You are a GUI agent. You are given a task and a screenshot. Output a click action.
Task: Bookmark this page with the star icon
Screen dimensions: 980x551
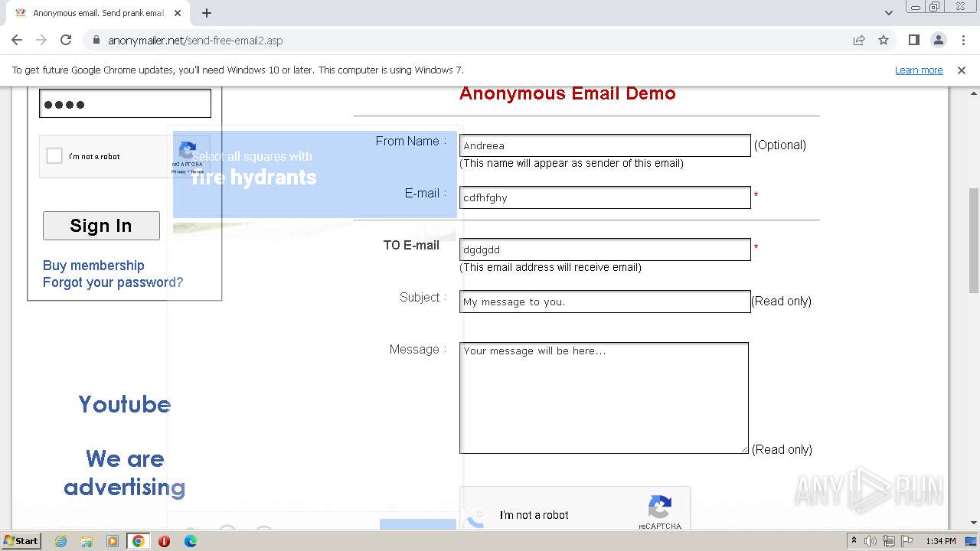(884, 40)
